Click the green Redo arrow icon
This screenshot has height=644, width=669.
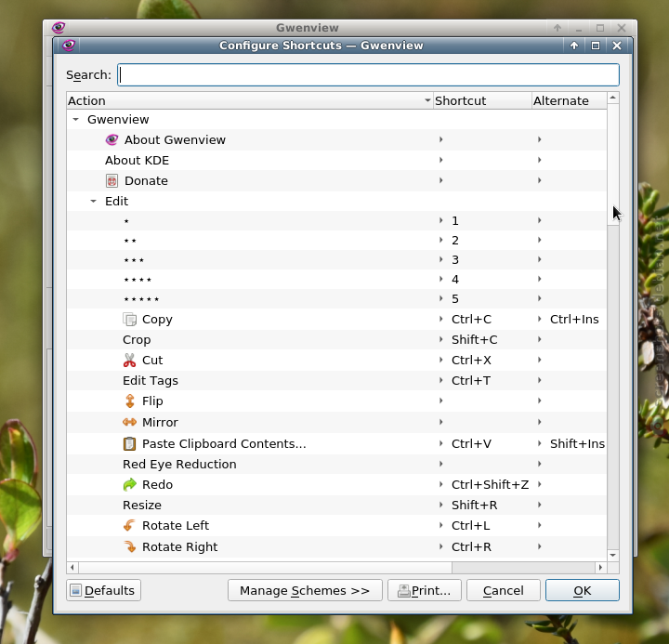tap(130, 484)
